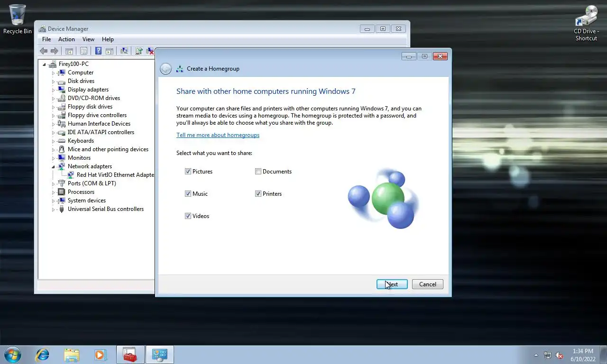Expand DVD/CD-ROM drives node
The height and width of the screenshot is (364, 607).
point(53,99)
